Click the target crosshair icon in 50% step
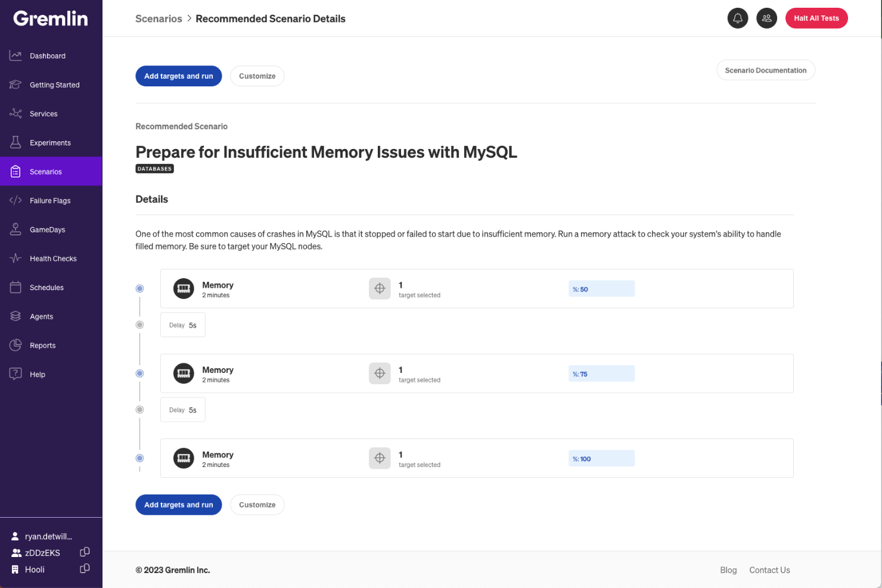This screenshot has width=882, height=588. point(380,288)
